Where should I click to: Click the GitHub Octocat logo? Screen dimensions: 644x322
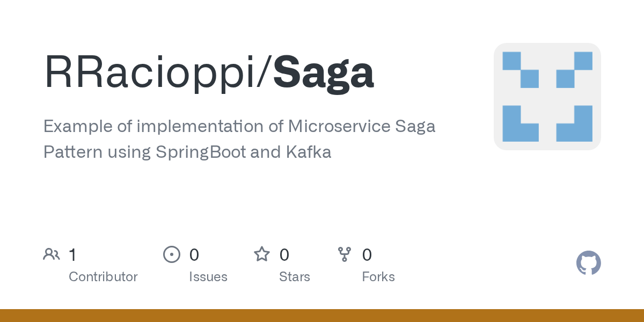pos(589,263)
